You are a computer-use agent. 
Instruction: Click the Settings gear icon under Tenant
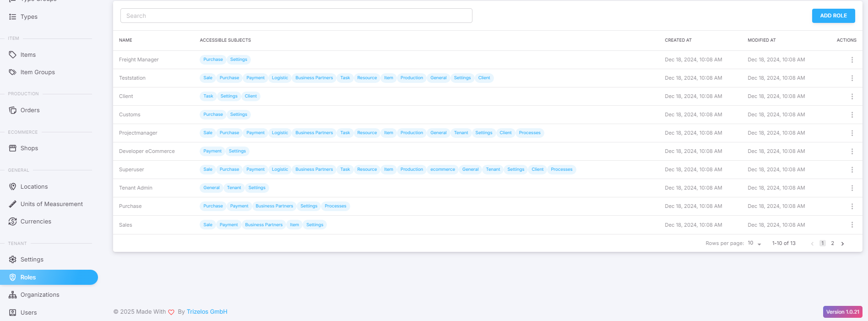12,260
